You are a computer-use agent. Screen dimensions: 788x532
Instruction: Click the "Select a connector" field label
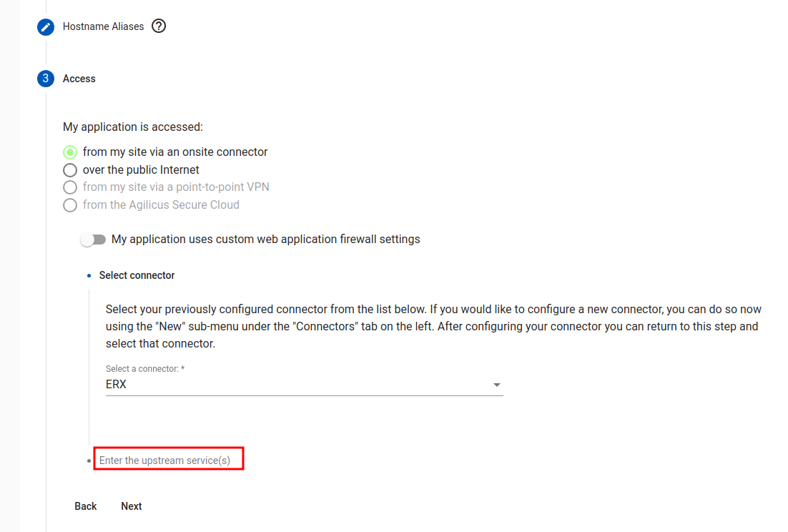pos(145,369)
